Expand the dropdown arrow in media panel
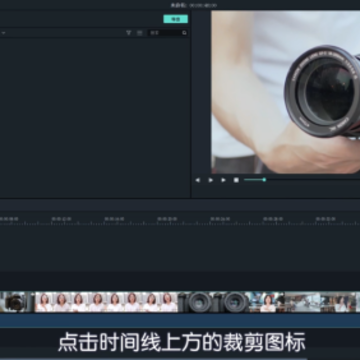The height and width of the screenshot is (360, 360). [3, 33]
